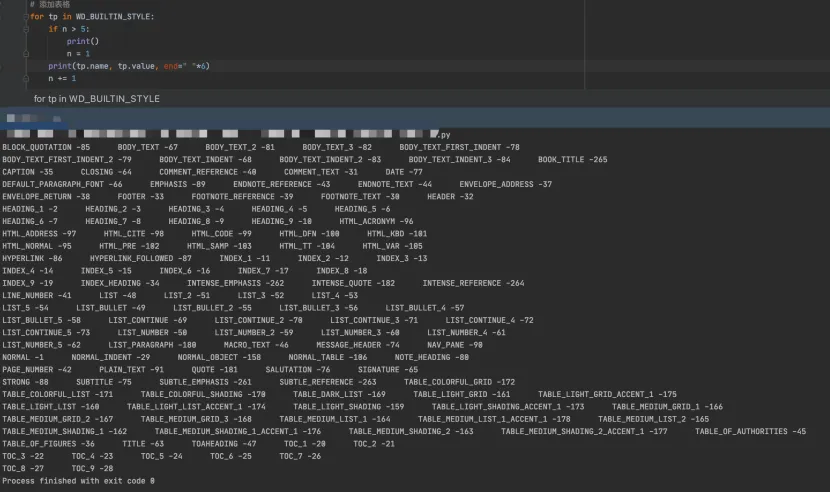The height and width of the screenshot is (492, 830).
Task: Collapse the 'if n > 5:' fold marker
Action: (25, 29)
